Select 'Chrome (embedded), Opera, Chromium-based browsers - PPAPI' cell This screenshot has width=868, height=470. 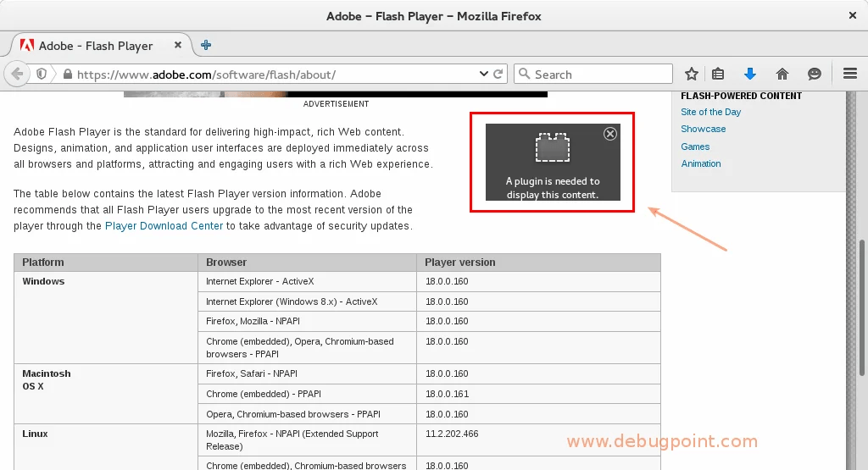coord(307,347)
